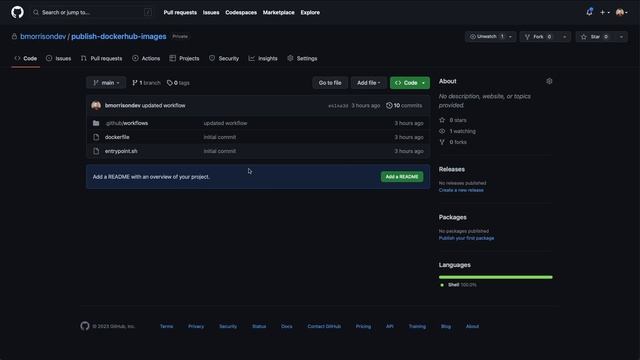Viewport: 640px width, 360px height.
Task: View the 0 stars link
Action: (453, 120)
